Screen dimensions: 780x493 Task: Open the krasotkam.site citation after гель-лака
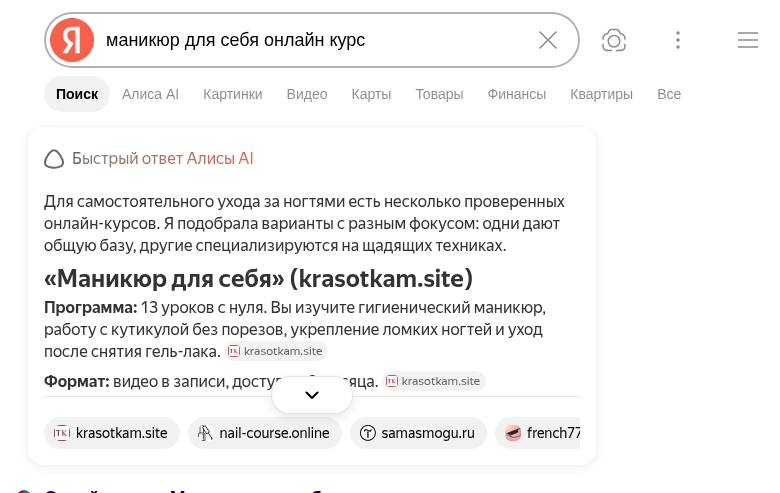coord(276,351)
